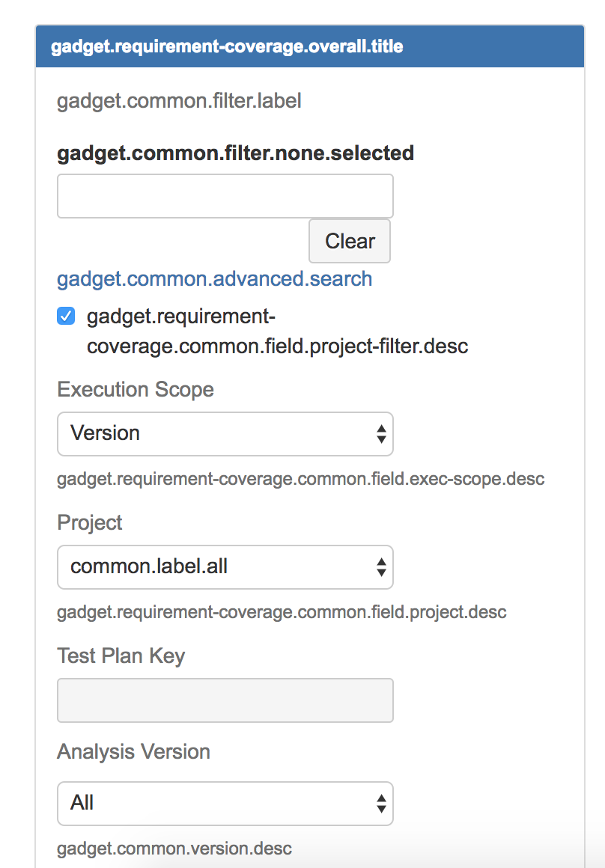Click the 'Test Plan Key' label
Screen dimensions: 605x868
(121, 656)
